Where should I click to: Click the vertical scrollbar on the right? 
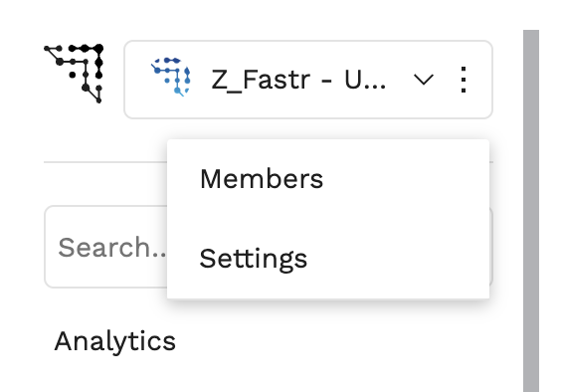[x=531, y=211]
